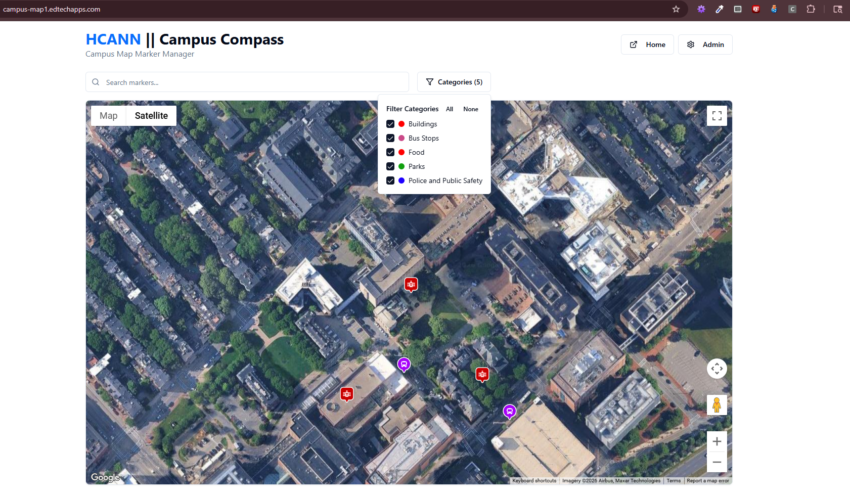Uncheck the Bus Stops category checkbox
This screenshot has width=850, height=498.
[390, 138]
